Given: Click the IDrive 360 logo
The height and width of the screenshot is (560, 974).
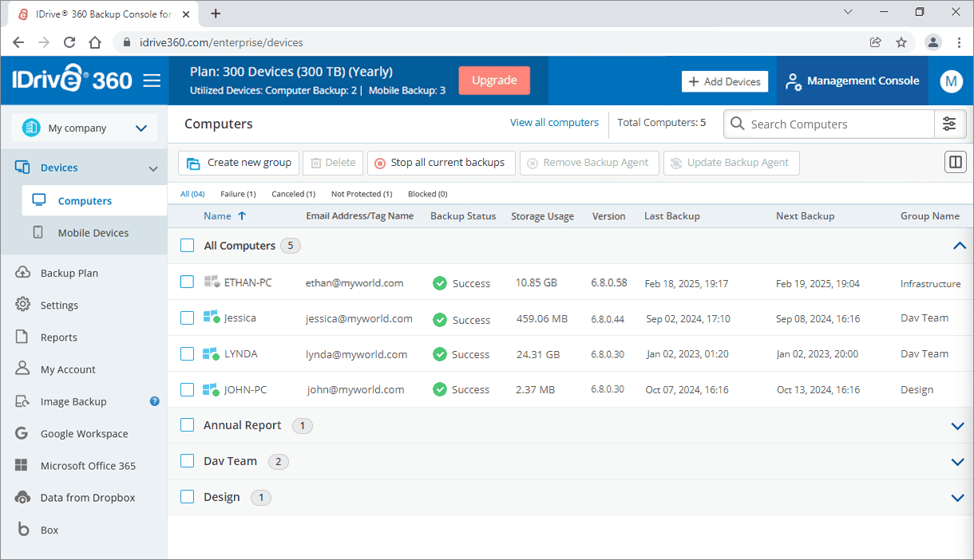Looking at the screenshot, I should (71, 80).
